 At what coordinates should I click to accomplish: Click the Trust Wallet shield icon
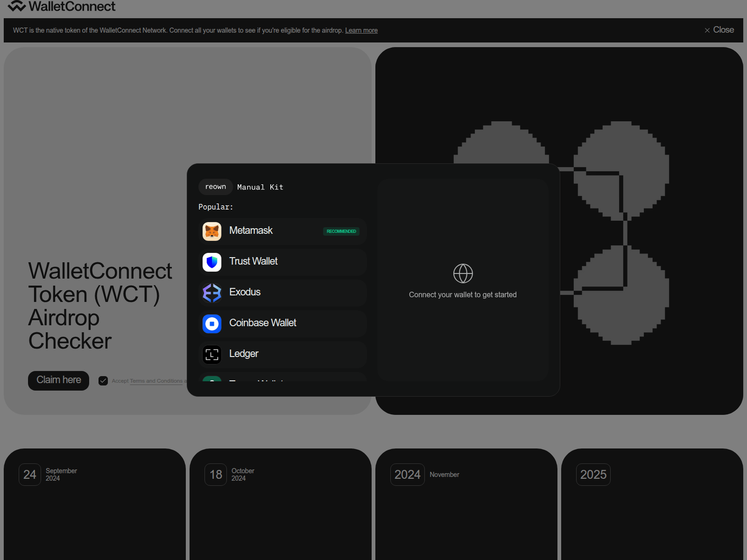(x=212, y=262)
